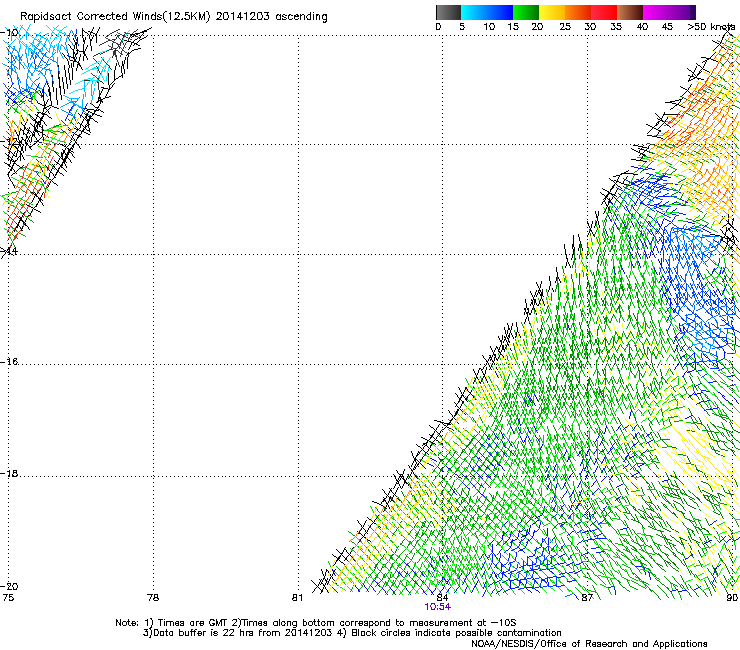Click the '35' label under the color scale
The width and height of the screenshot is (740, 650).
[616, 27]
